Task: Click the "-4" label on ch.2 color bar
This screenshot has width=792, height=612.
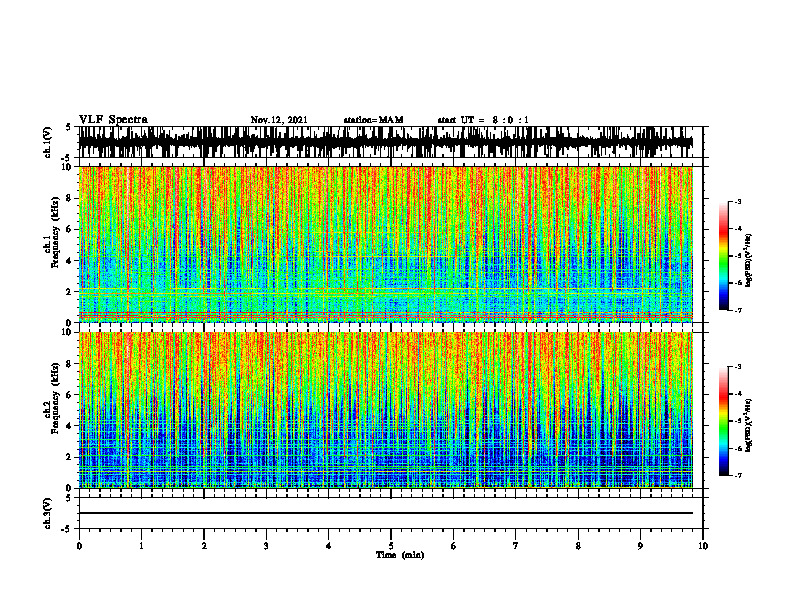Action: [738, 394]
